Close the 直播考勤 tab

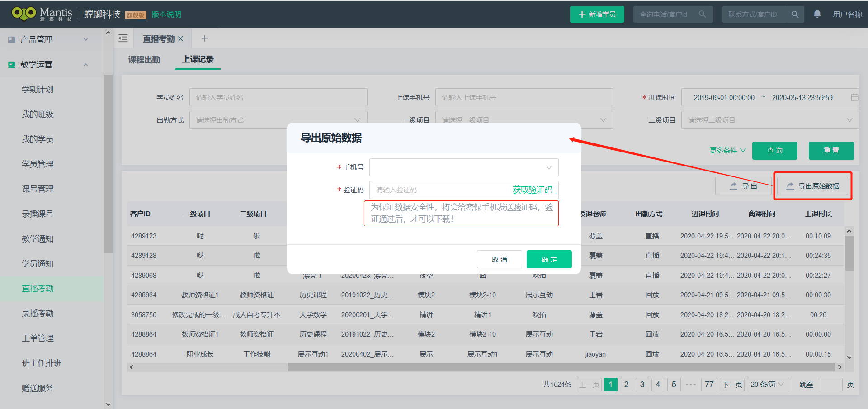tap(181, 39)
